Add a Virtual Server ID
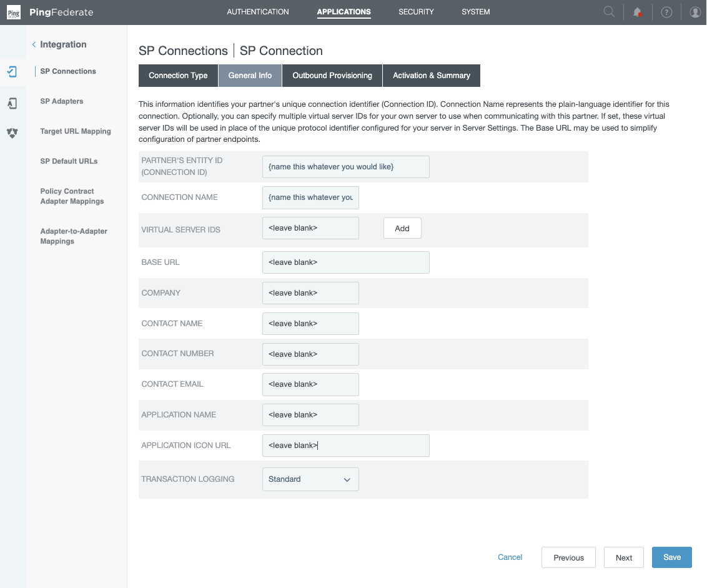Image resolution: width=707 pixels, height=588 pixels. click(x=402, y=228)
